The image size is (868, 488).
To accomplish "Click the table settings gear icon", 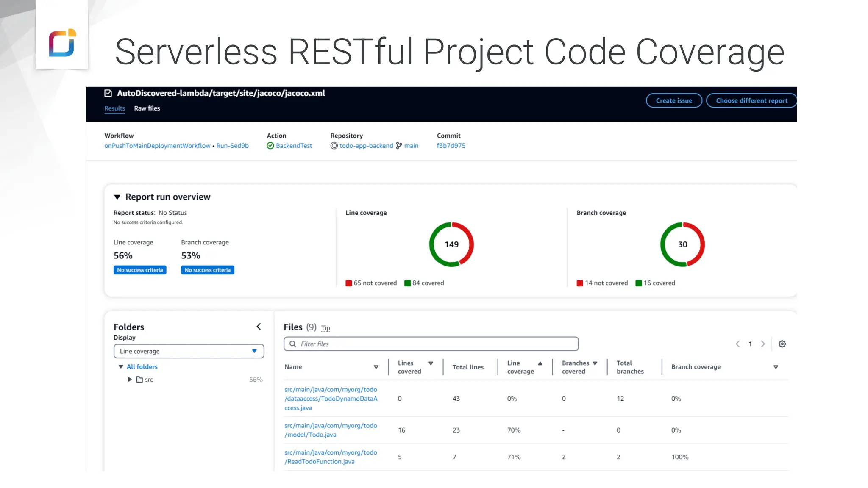I will point(782,344).
